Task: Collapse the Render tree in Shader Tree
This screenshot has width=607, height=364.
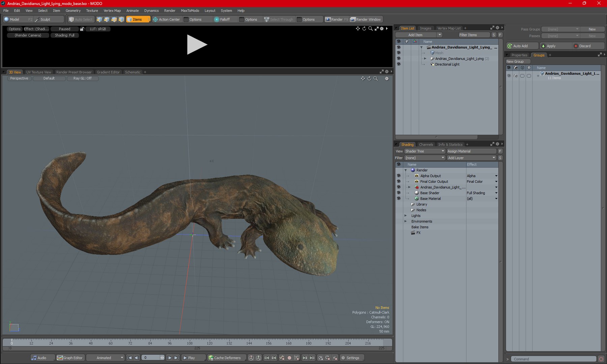Action: pyautogui.click(x=406, y=170)
